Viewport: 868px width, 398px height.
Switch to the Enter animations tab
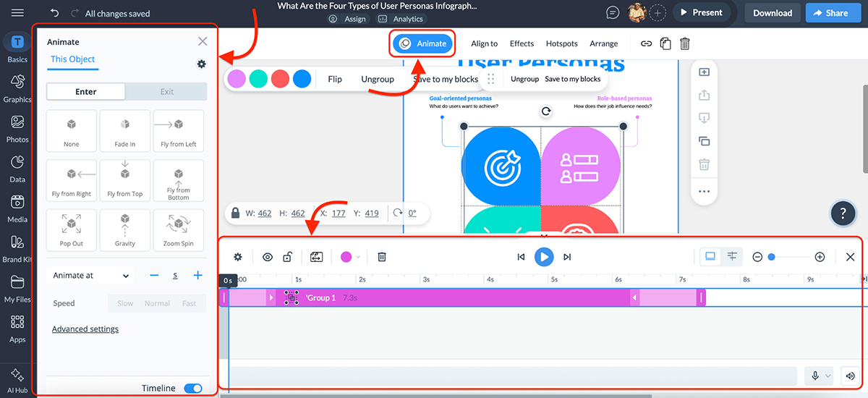[85, 92]
